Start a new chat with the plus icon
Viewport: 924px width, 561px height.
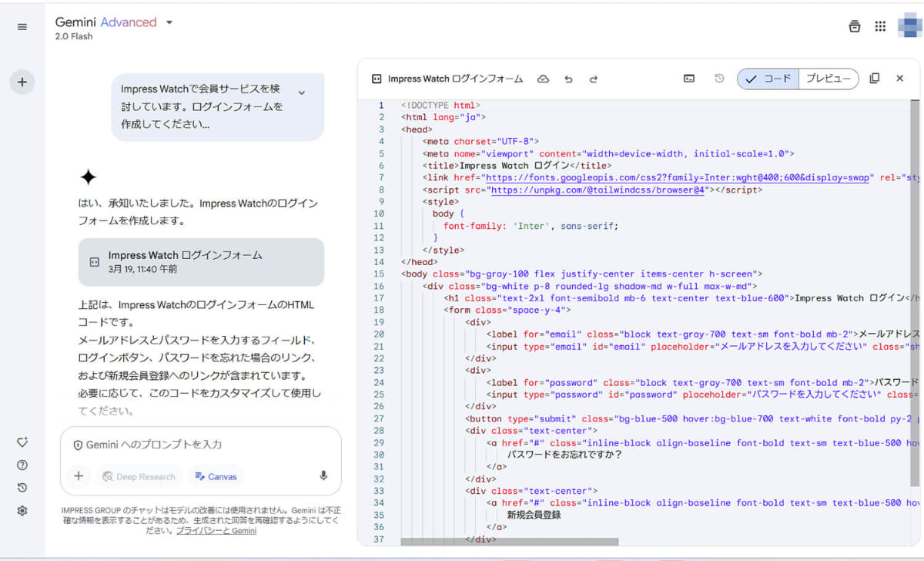point(22,81)
